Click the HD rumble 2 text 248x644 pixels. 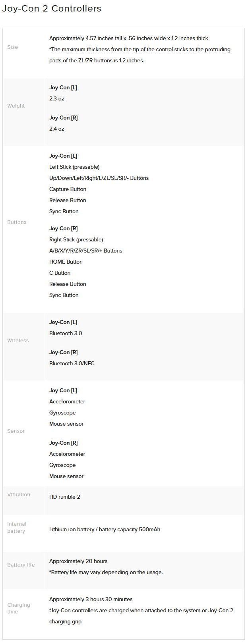pyautogui.click(x=64, y=497)
